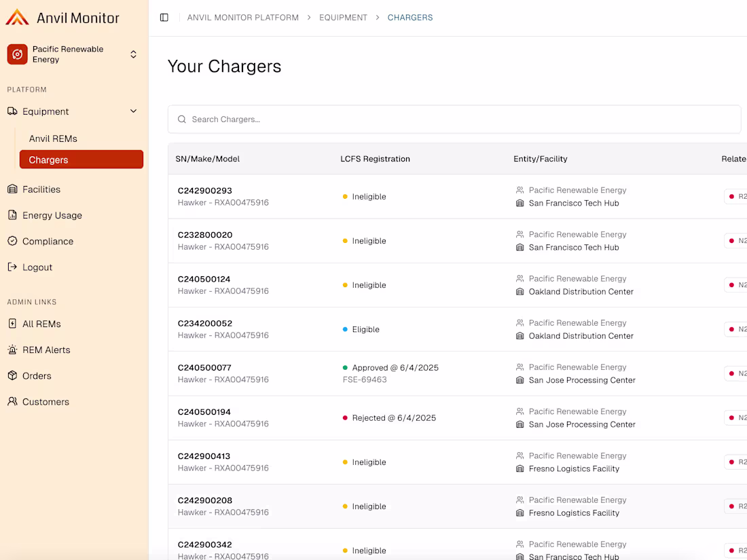This screenshot has width=747, height=560.
Task: Go to Energy Usage
Action: coord(52,215)
